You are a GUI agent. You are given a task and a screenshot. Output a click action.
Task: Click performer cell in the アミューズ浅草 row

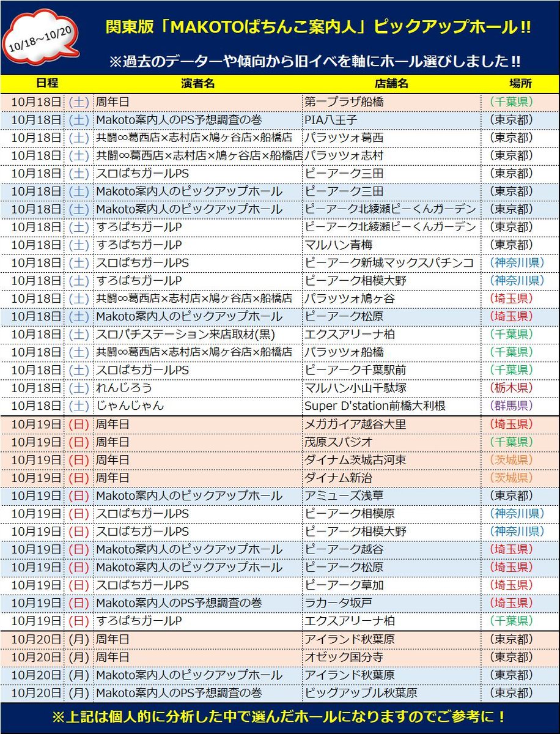click(x=198, y=495)
